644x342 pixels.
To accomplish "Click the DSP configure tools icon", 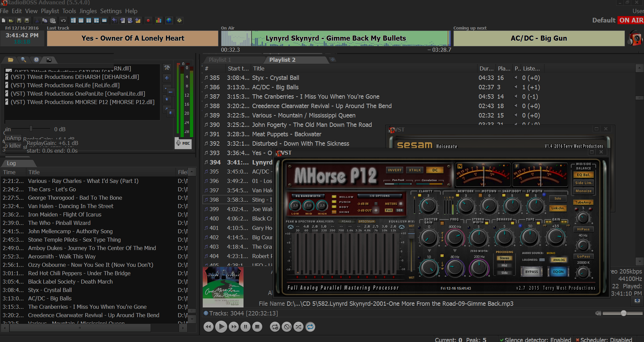I will pyautogui.click(x=167, y=68).
